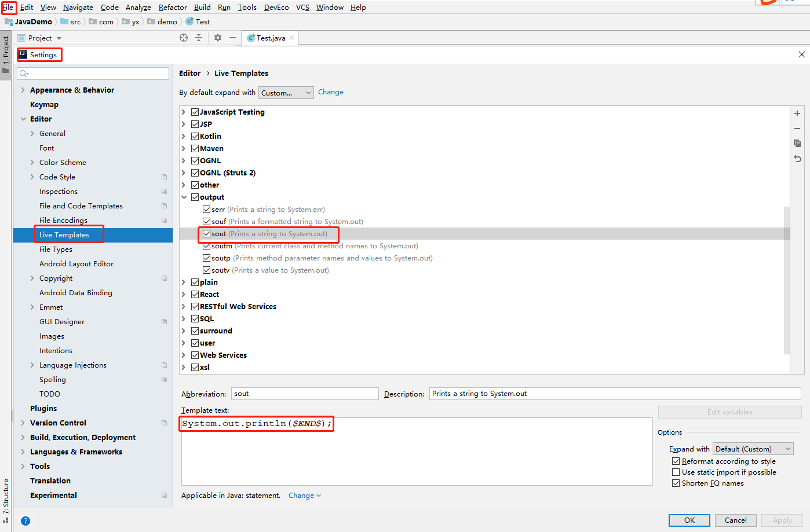
Task: Open the DevEco menu
Action: click(276, 8)
